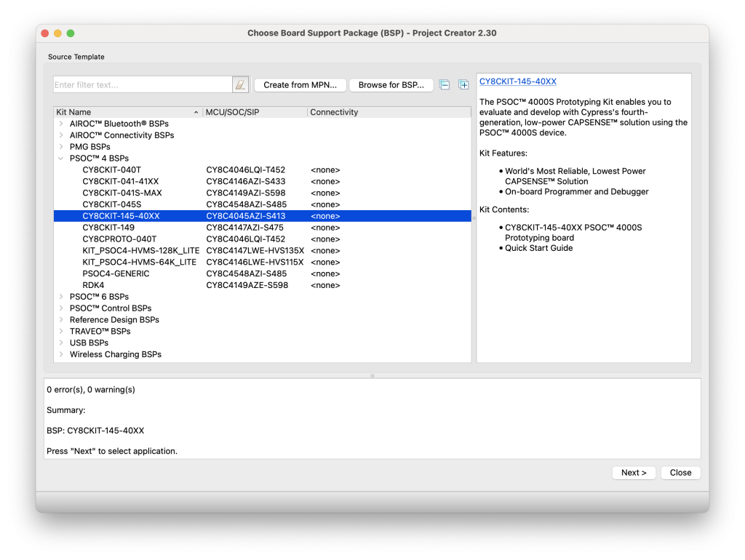The width and height of the screenshot is (745, 560).
Task: Sort by MCU/SOC/SIP column header
Action: [x=255, y=112]
